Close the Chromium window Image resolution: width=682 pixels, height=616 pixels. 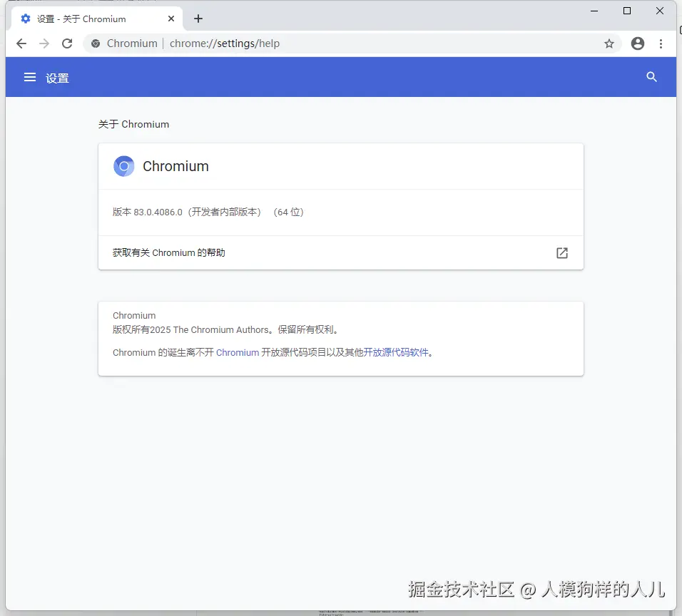(x=660, y=11)
